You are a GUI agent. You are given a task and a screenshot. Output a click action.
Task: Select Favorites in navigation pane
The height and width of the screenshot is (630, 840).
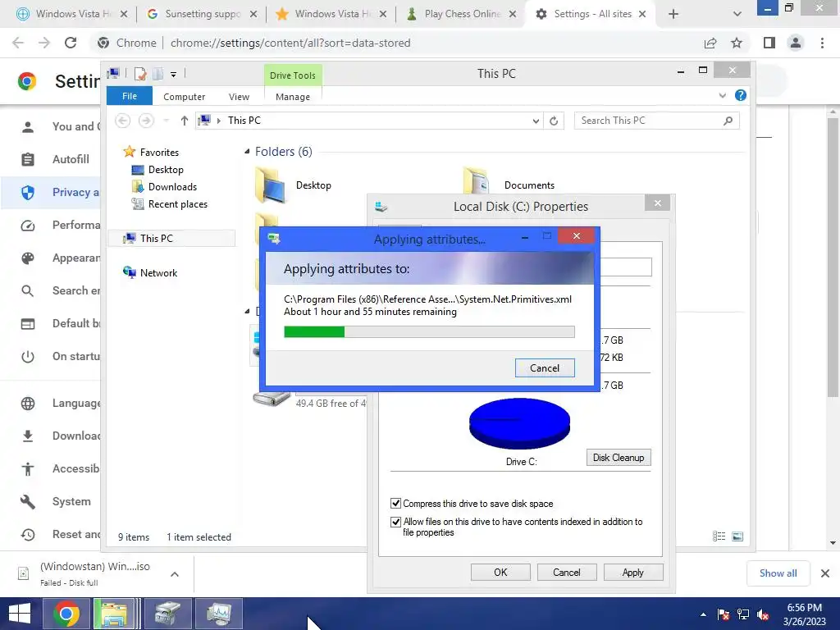coord(159,152)
